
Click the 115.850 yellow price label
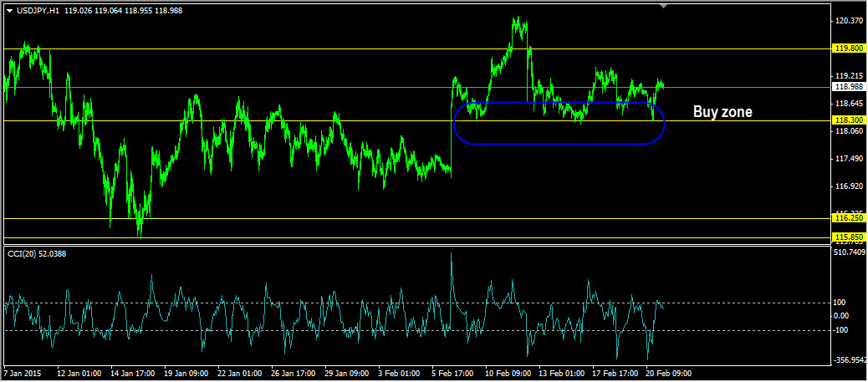tap(849, 237)
